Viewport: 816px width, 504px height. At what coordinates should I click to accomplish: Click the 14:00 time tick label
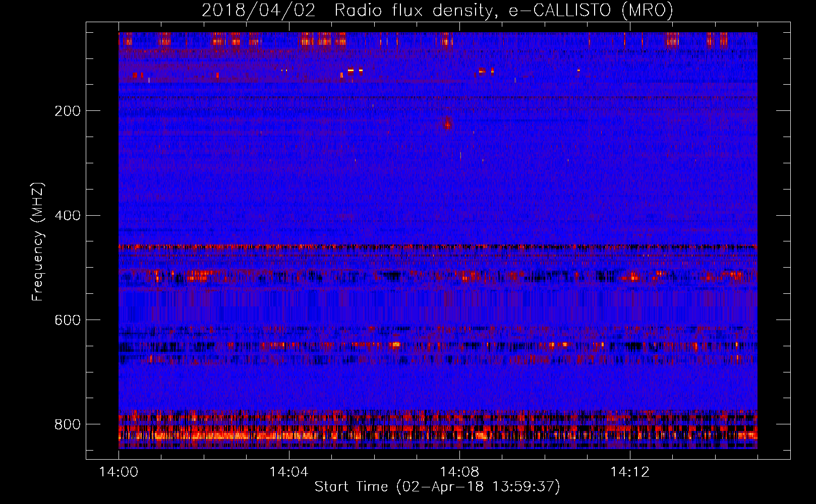point(119,472)
